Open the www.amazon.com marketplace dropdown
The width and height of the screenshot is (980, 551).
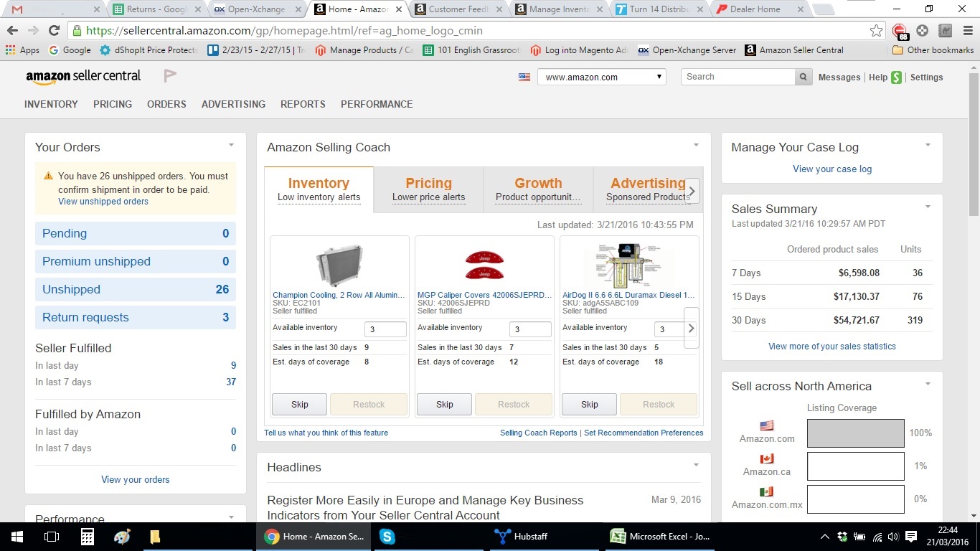(602, 77)
